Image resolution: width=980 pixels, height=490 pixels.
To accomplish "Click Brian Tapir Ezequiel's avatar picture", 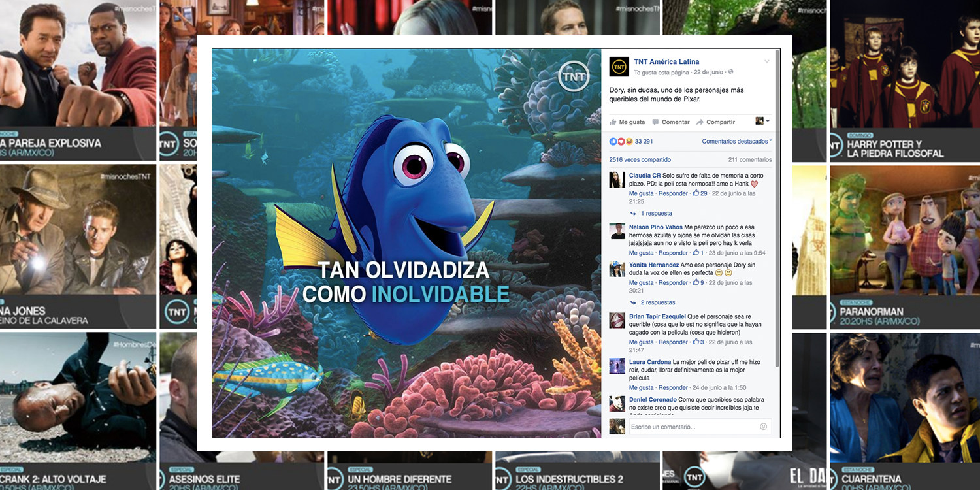I will point(617,320).
